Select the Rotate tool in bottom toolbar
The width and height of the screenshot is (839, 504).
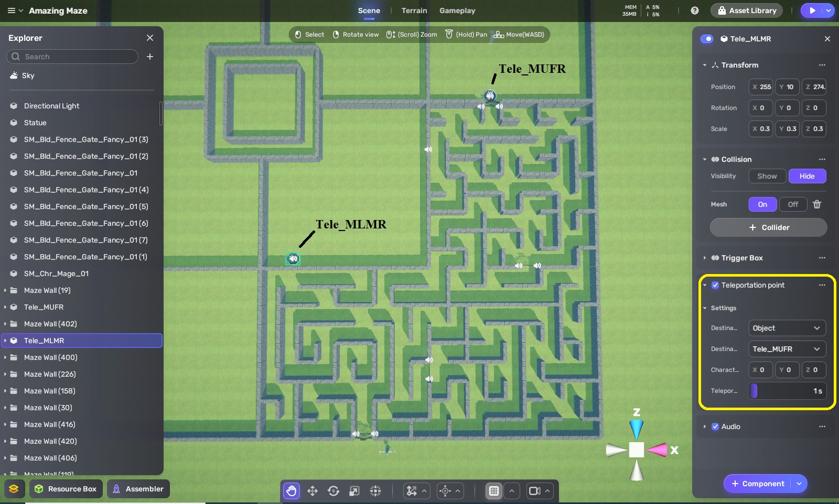tap(334, 491)
